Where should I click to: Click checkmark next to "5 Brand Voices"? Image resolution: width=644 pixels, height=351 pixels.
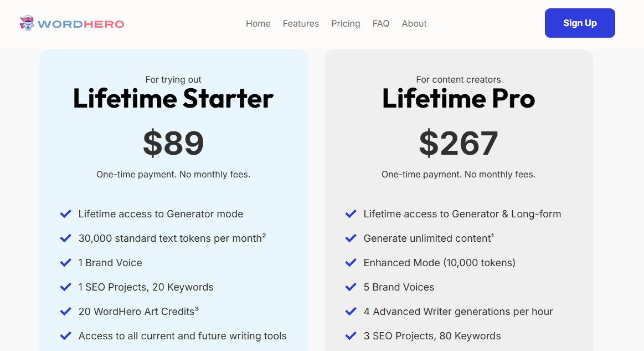pos(351,287)
